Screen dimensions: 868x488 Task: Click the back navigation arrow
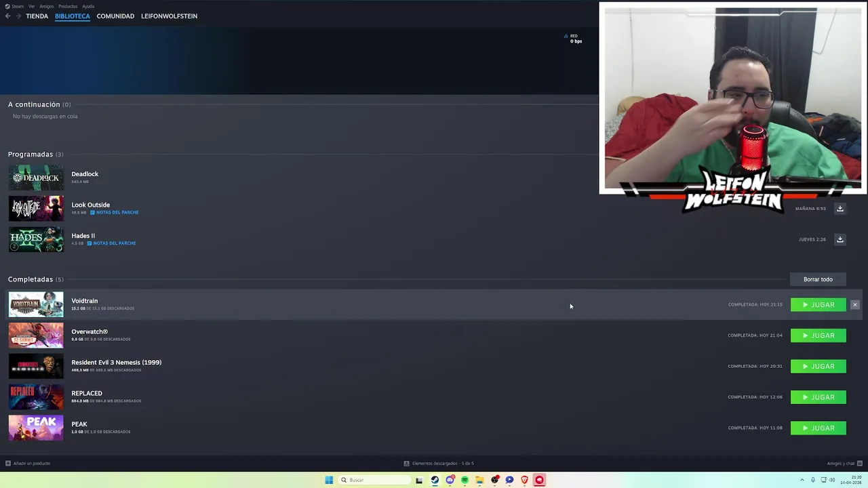7,16
